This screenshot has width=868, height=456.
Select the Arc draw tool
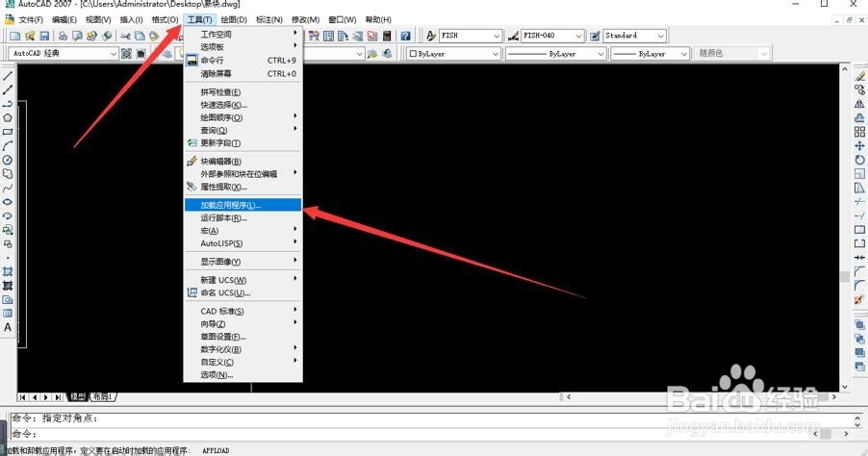click(x=8, y=145)
